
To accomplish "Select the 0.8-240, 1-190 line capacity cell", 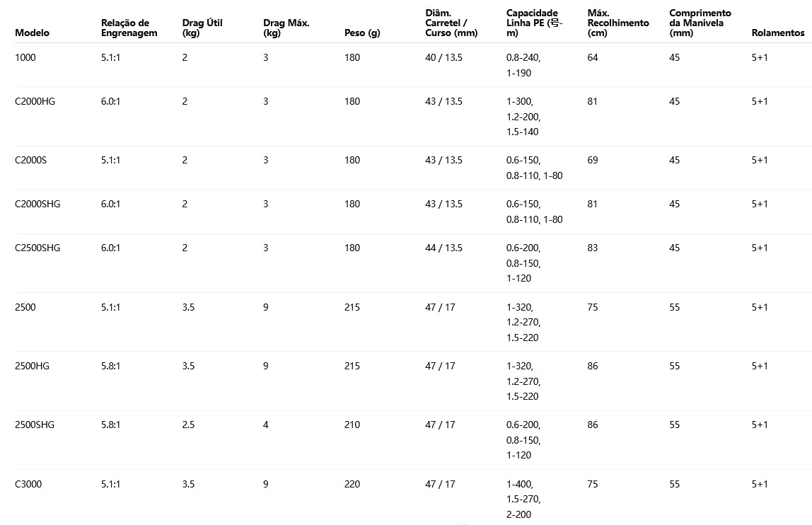I will click(528, 65).
